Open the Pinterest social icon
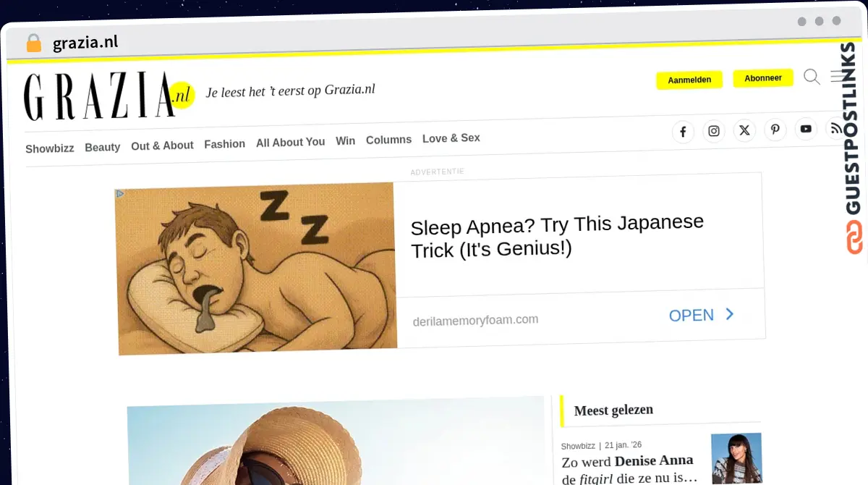Screen dimensions: 868x485 (x=775, y=130)
